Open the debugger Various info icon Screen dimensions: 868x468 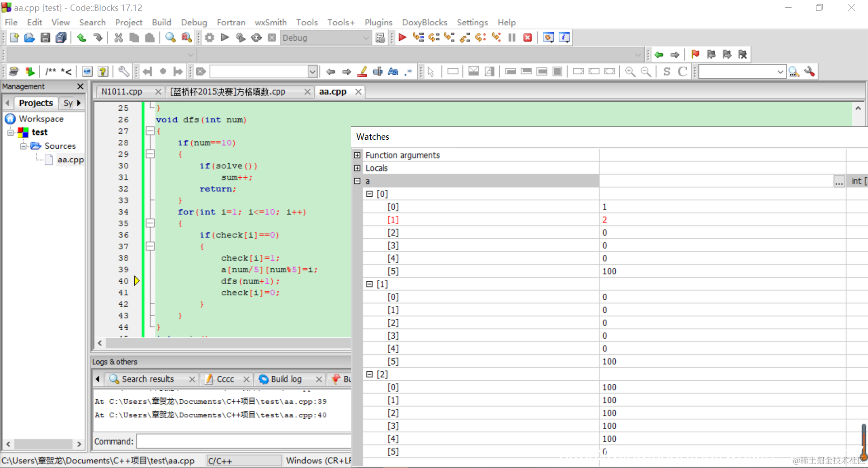(x=564, y=38)
